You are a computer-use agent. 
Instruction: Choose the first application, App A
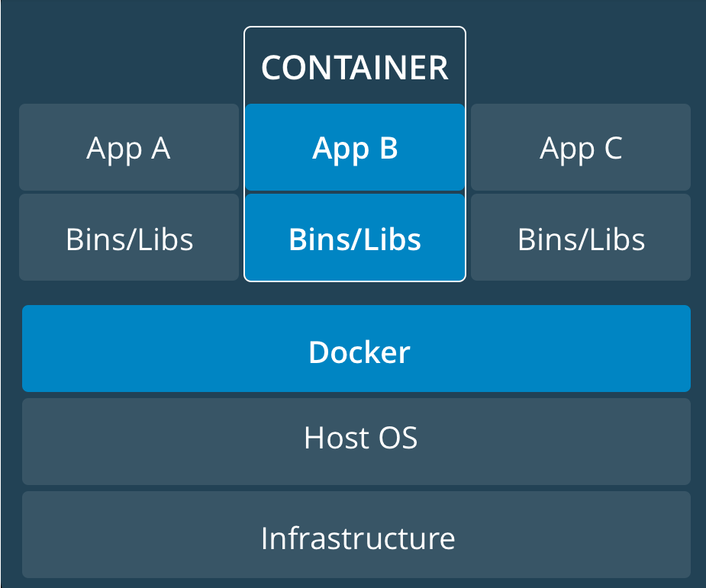point(128,148)
